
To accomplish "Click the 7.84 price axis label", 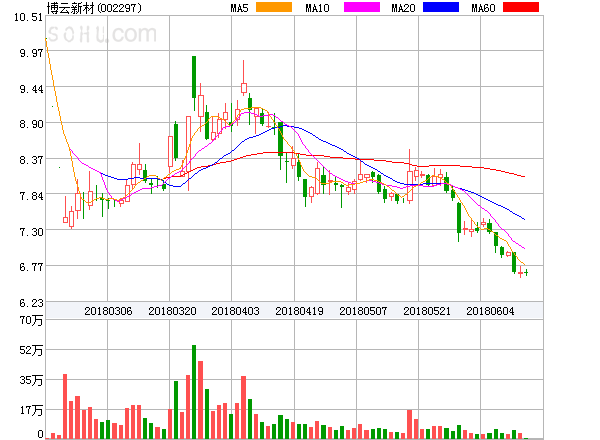I will 31,196.
